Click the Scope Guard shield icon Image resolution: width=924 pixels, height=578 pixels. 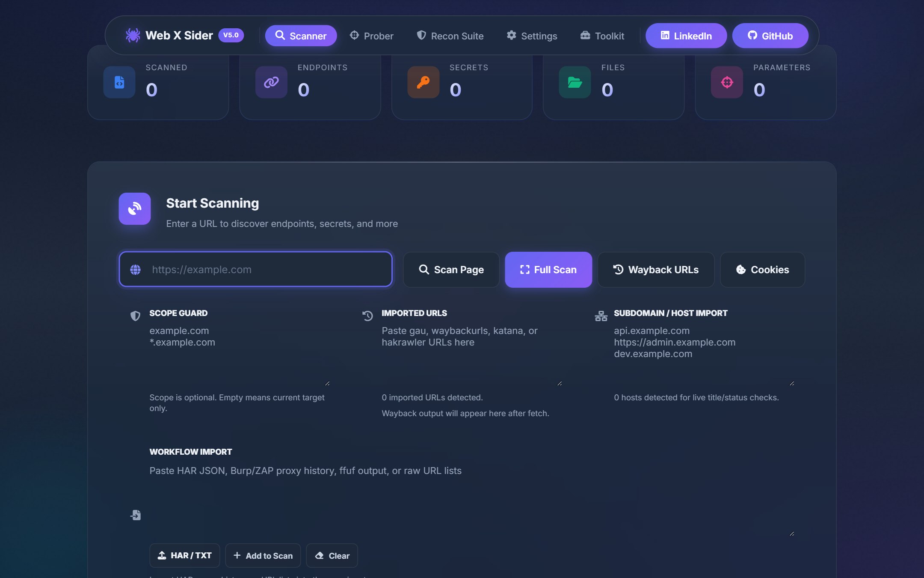click(135, 316)
